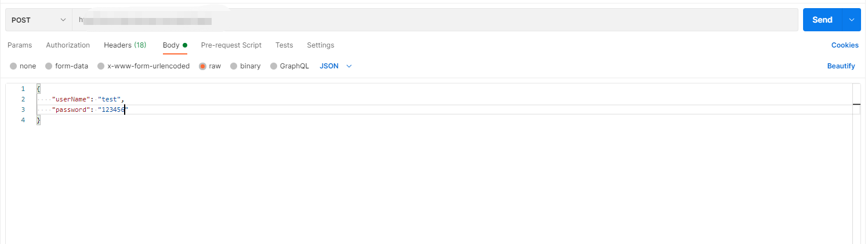Viewport: 868px width, 244px height.
Task: Click Beautify to format the JSON
Action: pyautogui.click(x=841, y=66)
